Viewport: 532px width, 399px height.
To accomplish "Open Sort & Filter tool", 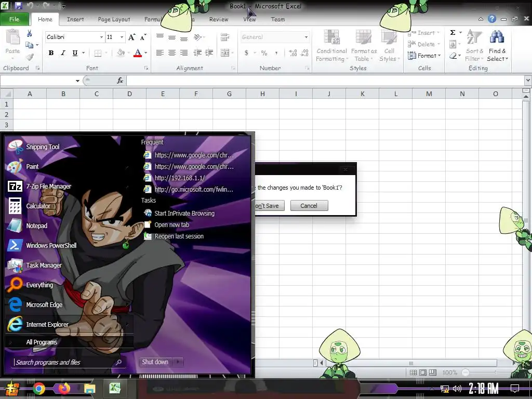I will click(x=474, y=46).
